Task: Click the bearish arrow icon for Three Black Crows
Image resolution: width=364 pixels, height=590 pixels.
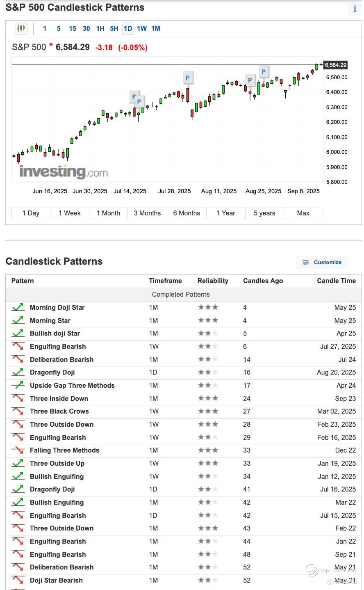Action: point(18,411)
